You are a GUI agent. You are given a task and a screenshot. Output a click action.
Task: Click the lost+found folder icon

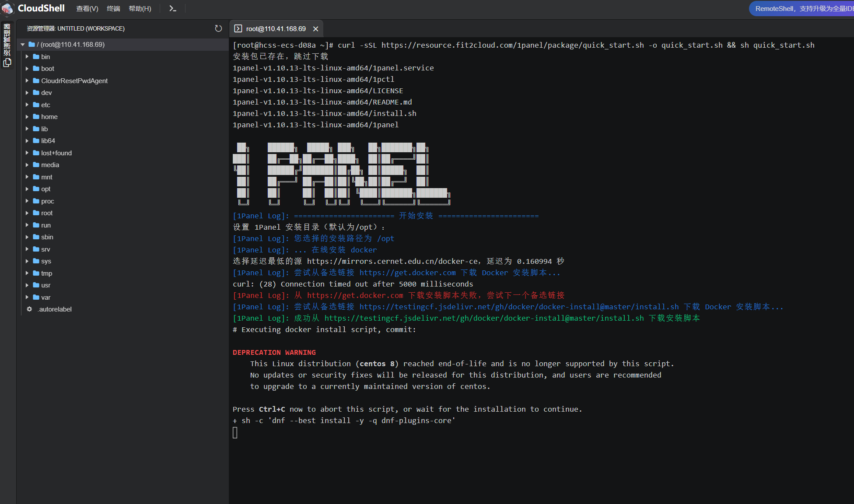(36, 153)
